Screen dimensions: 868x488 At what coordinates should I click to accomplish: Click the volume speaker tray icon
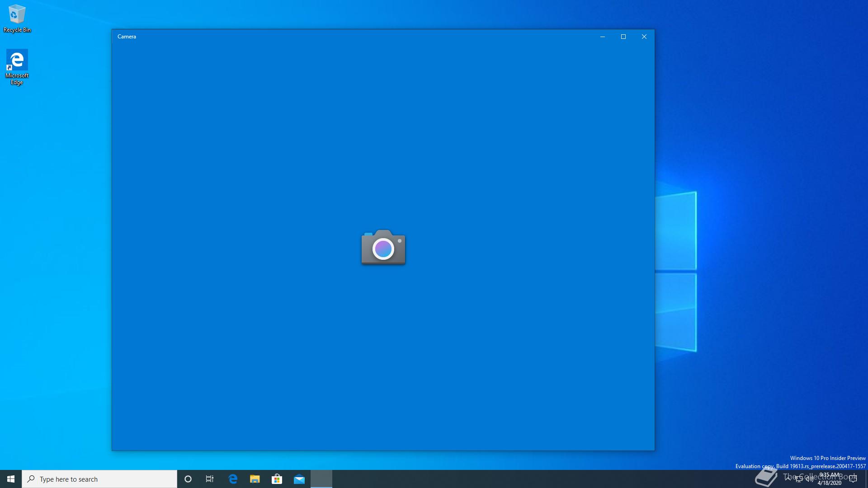810,479
